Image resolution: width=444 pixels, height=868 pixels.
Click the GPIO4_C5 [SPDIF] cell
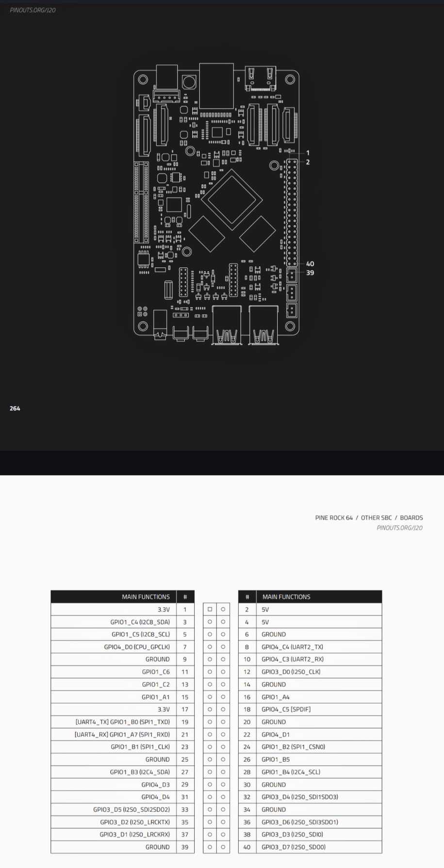[286, 709]
